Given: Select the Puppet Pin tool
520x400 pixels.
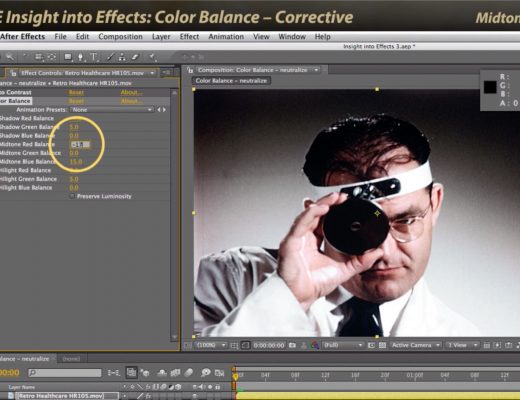Looking at the screenshot, I should (x=152, y=57).
